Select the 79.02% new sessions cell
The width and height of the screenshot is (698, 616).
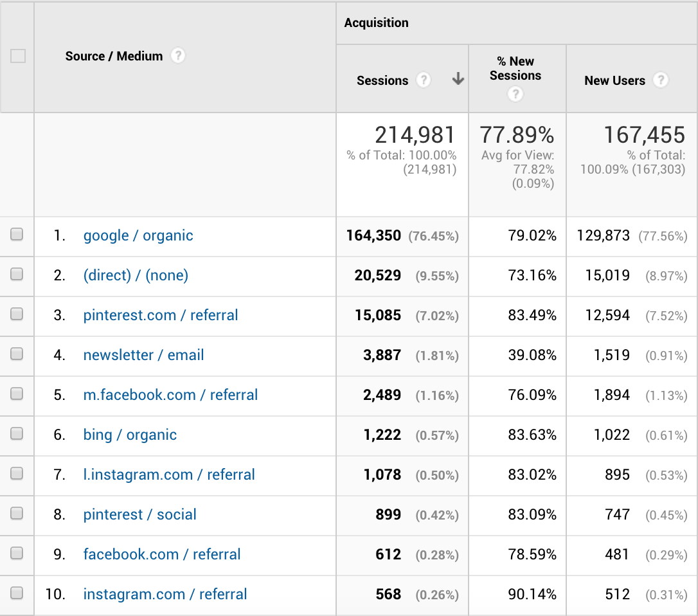click(532, 235)
